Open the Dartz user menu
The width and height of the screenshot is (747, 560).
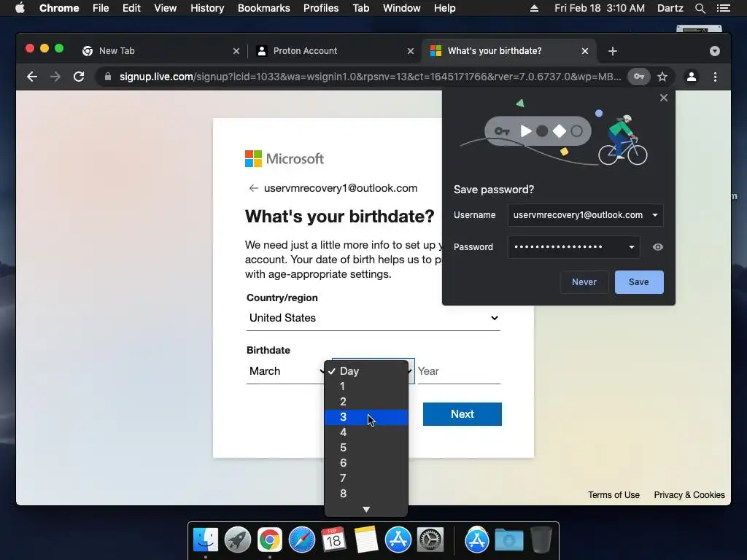670,8
